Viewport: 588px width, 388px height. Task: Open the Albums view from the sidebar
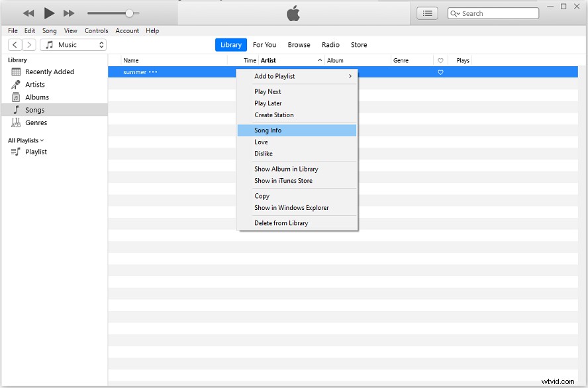coord(32,97)
